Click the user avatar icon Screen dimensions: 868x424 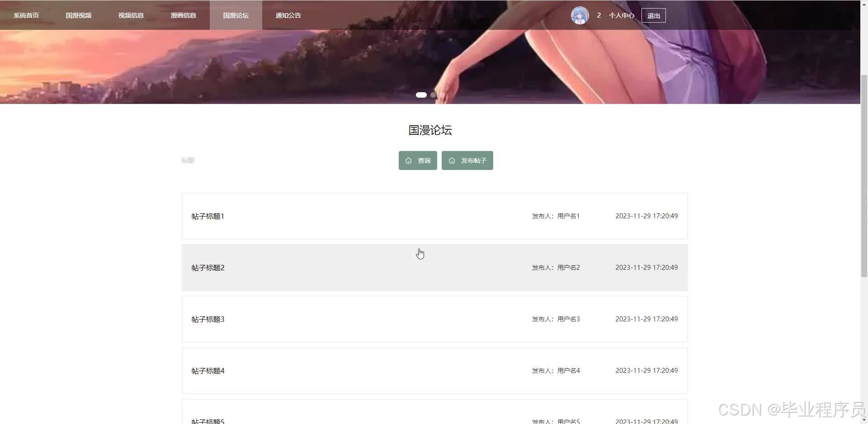[x=580, y=15]
